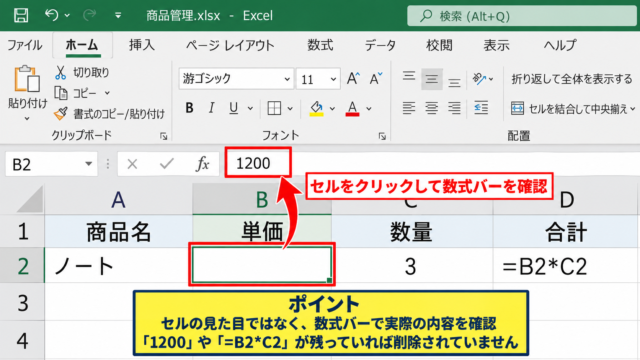This screenshot has width=640, height=360.
Task: Open the ページ レイアウト tab
Action: [x=230, y=45]
